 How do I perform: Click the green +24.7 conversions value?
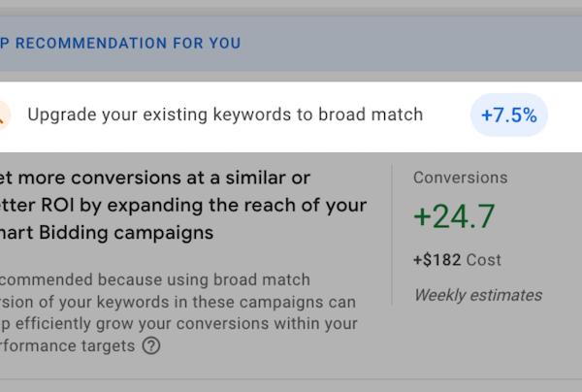coord(455,216)
